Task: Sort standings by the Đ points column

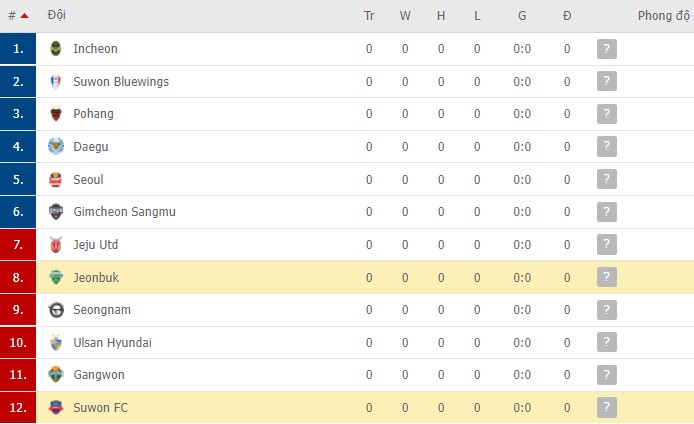Action: click(567, 16)
